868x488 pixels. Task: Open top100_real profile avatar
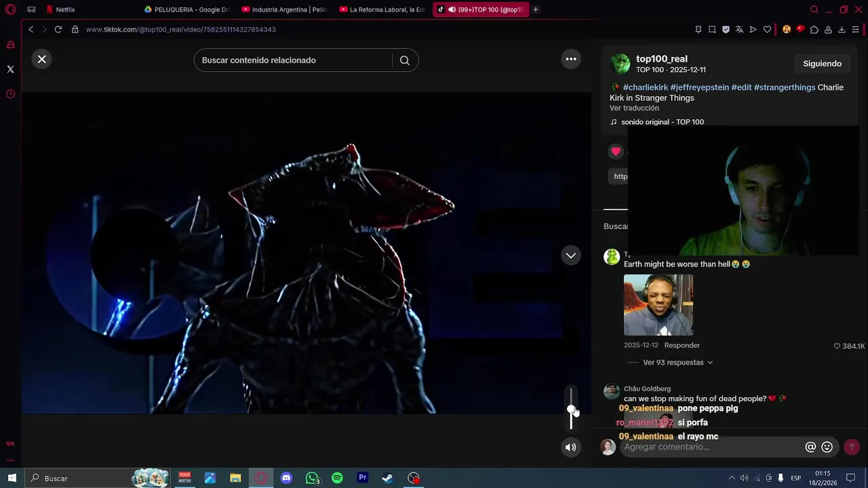point(620,64)
